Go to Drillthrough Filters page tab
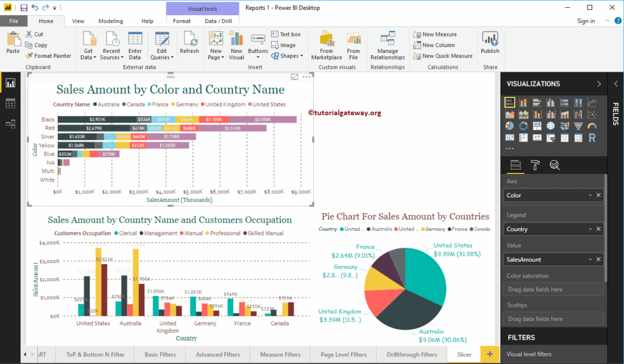Screen dimensions: 624x364 tap(412, 354)
